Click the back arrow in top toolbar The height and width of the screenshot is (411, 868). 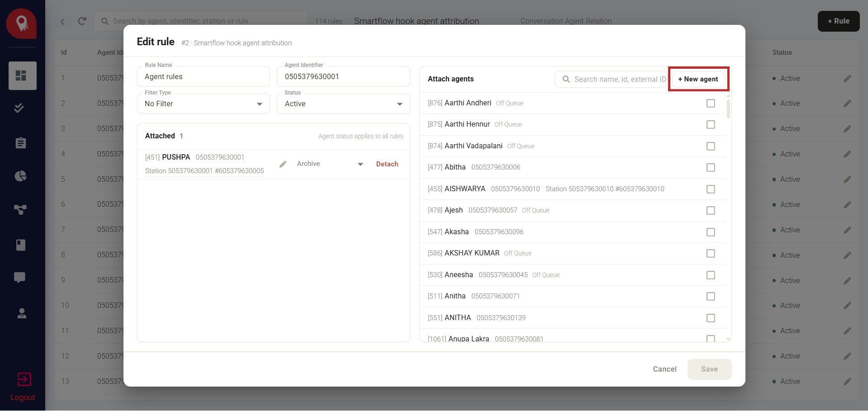point(62,21)
